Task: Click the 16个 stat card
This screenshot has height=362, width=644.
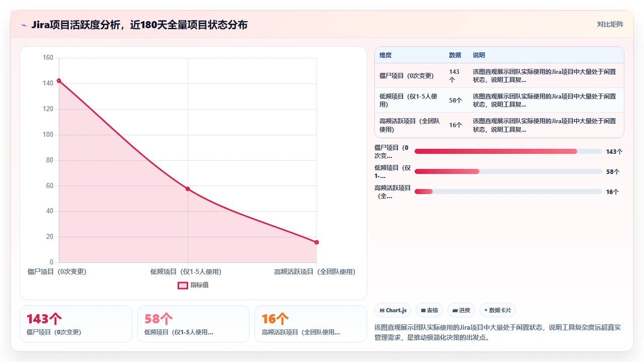Action: (x=311, y=324)
